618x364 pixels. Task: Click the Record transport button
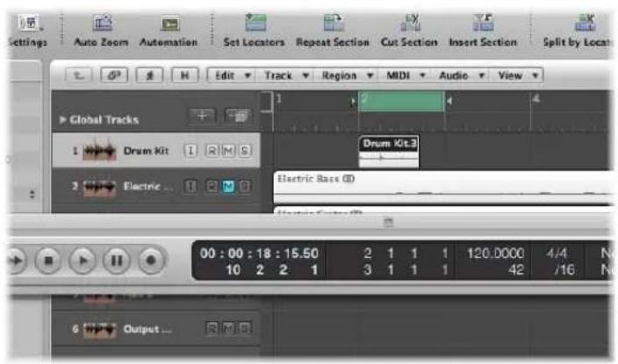(151, 261)
